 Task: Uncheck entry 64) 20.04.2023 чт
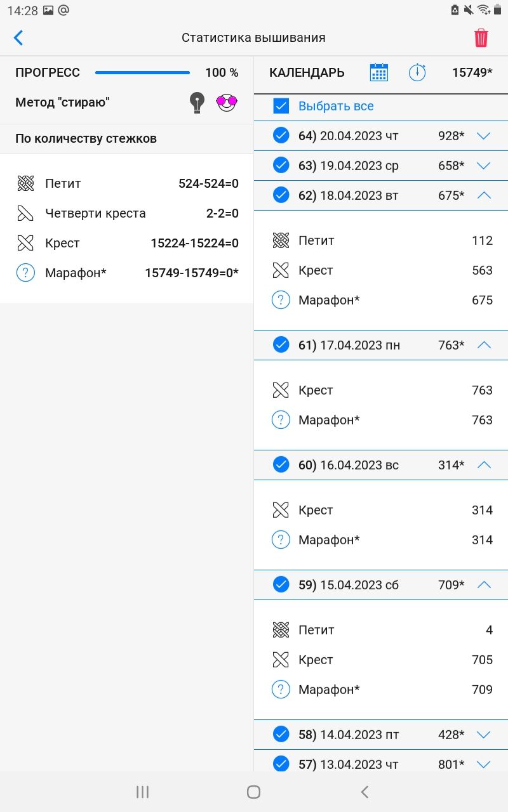281,135
